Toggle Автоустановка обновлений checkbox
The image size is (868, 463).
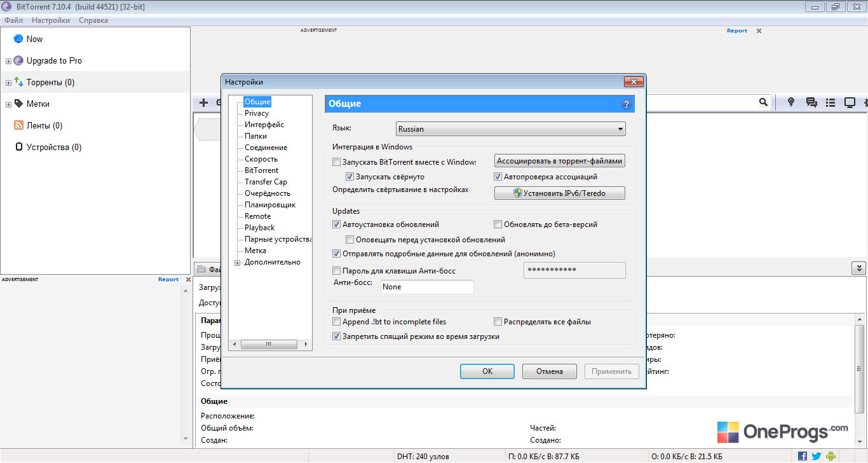tap(337, 225)
